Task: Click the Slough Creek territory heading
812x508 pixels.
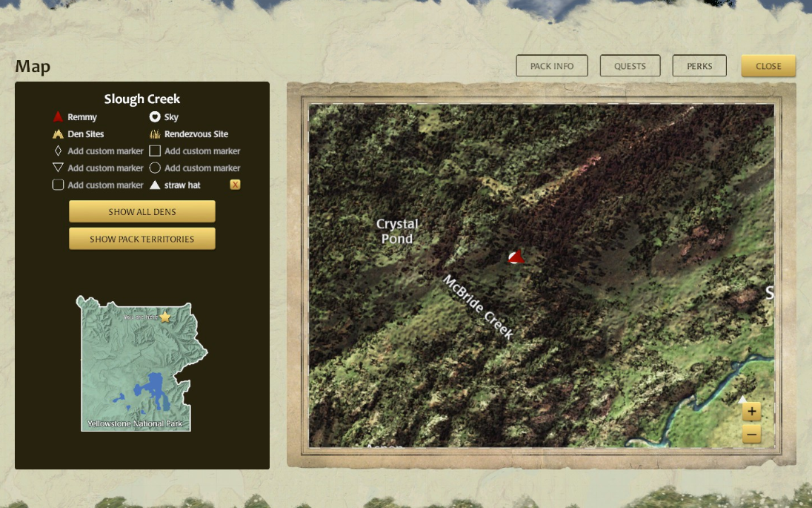Action: [142, 99]
